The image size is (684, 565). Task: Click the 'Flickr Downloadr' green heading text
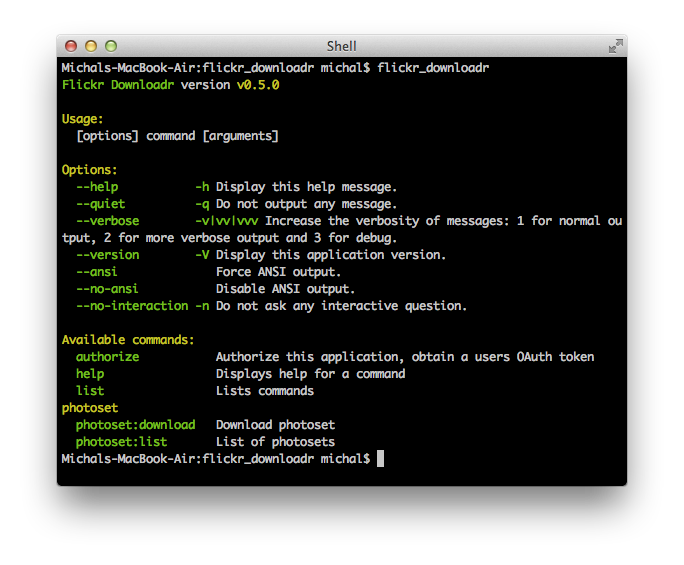[x=118, y=85]
